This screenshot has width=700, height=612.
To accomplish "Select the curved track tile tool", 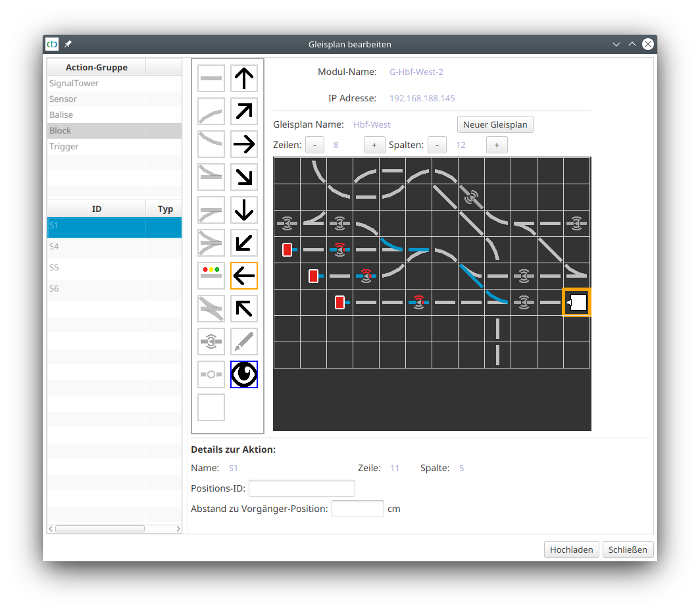I will coord(211,111).
